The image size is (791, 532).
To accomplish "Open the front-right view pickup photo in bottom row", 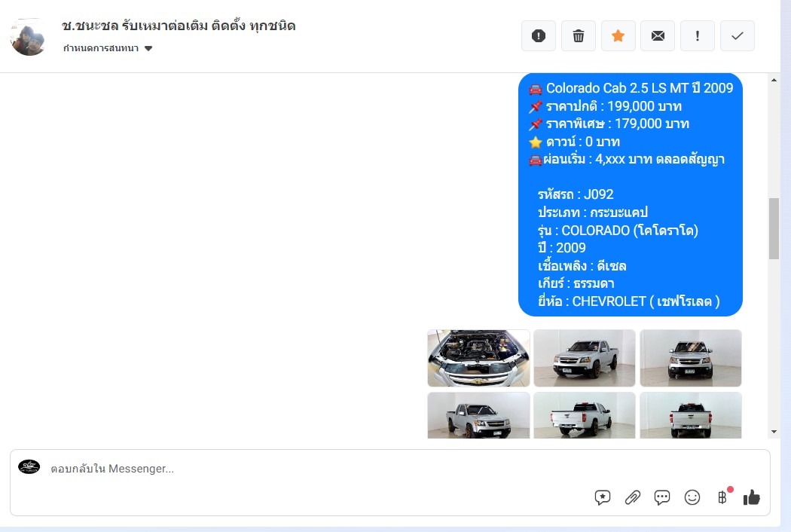I will point(478,415).
